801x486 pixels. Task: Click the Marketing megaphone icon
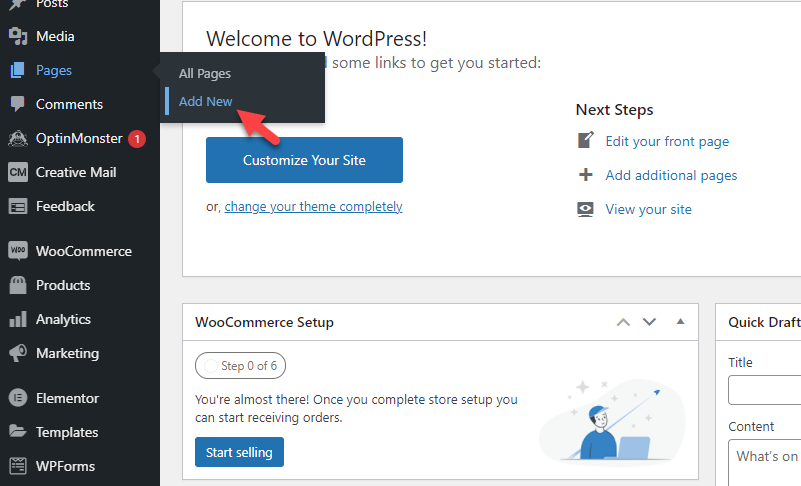pos(18,353)
